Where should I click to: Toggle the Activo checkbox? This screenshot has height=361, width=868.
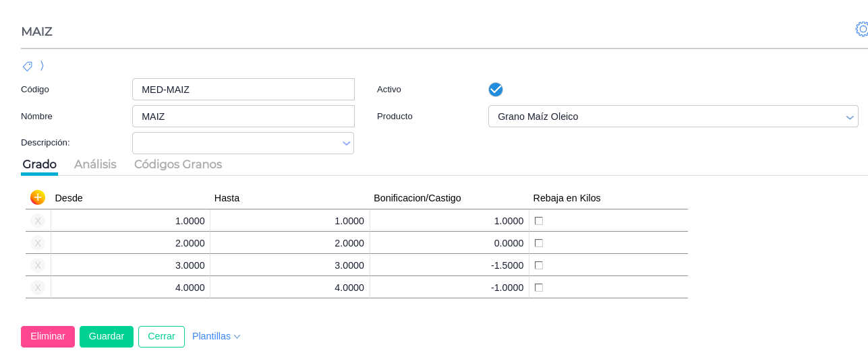tap(496, 90)
